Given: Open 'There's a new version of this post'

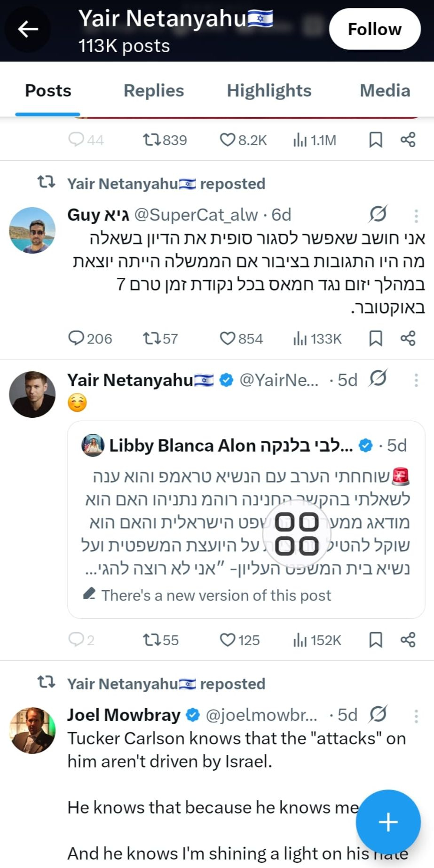Looking at the screenshot, I should point(216,595).
